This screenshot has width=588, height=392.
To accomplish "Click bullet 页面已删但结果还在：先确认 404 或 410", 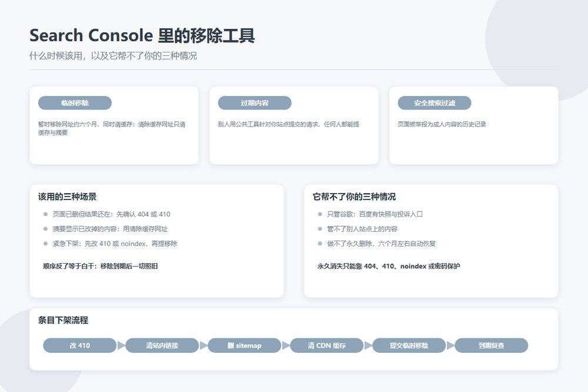I will (111, 214).
